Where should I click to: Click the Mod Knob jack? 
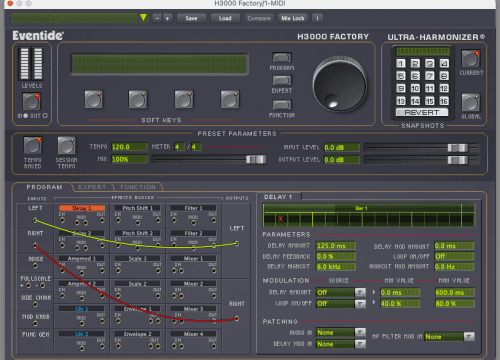35,323
